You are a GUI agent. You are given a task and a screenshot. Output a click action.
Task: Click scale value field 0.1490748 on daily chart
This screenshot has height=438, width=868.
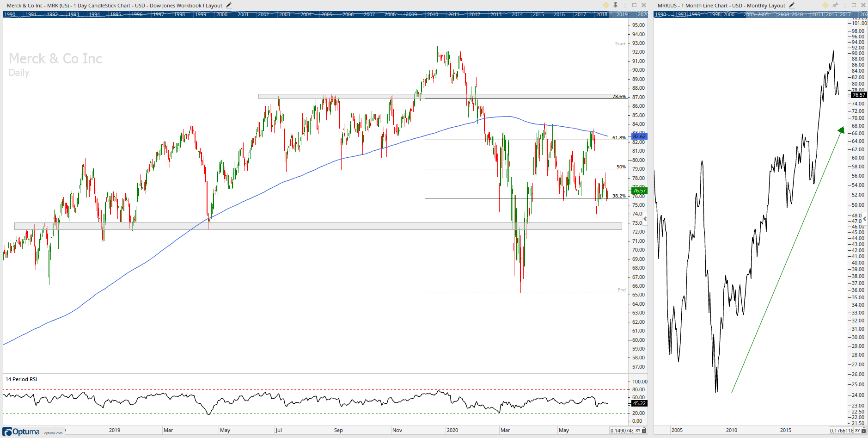click(x=622, y=430)
